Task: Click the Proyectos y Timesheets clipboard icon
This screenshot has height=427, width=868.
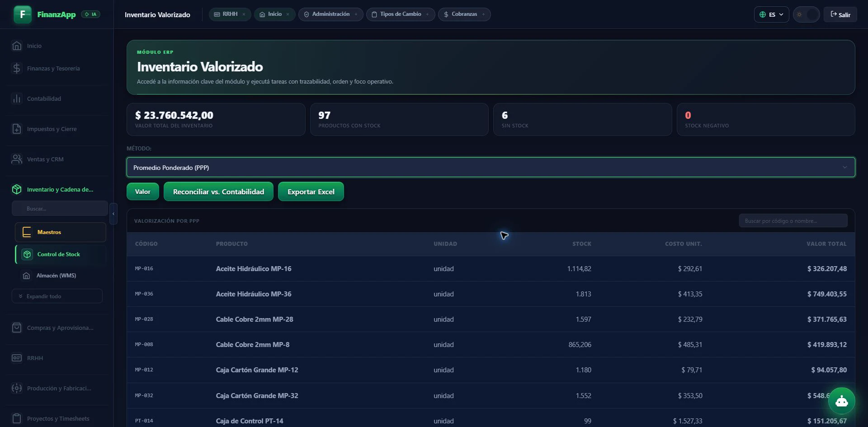Action: pos(17,418)
